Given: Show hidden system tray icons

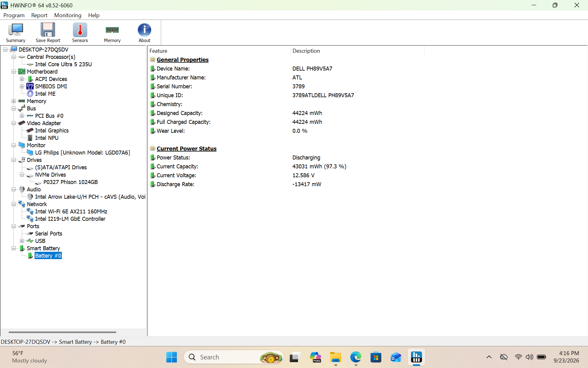Looking at the screenshot, I should click(489, 357).
